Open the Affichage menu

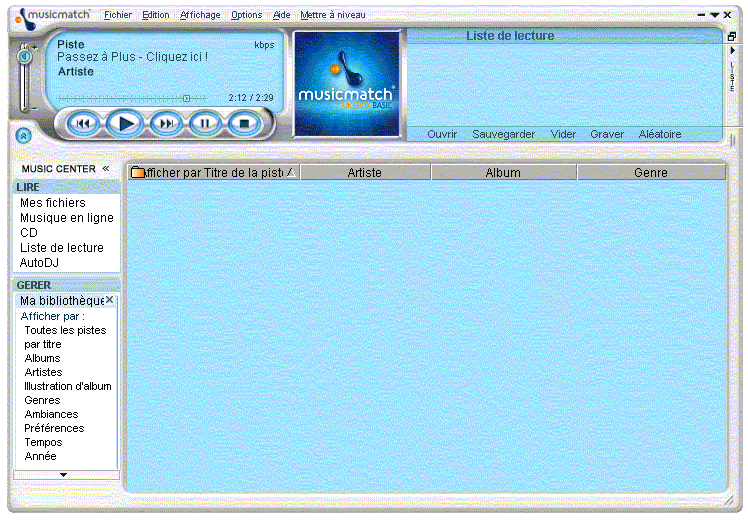(x=200, y=15)
